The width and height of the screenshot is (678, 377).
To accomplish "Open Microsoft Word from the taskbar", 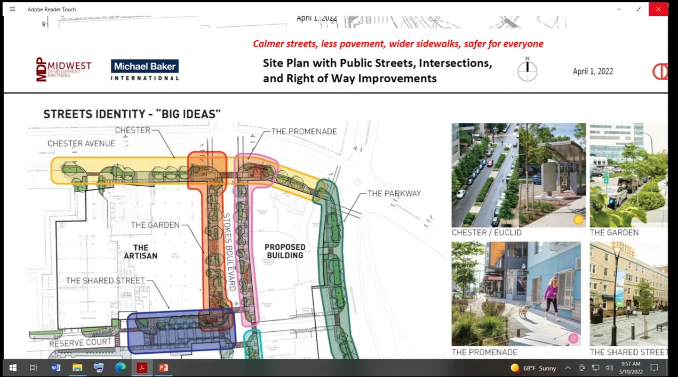I will (x=56, y=368).
